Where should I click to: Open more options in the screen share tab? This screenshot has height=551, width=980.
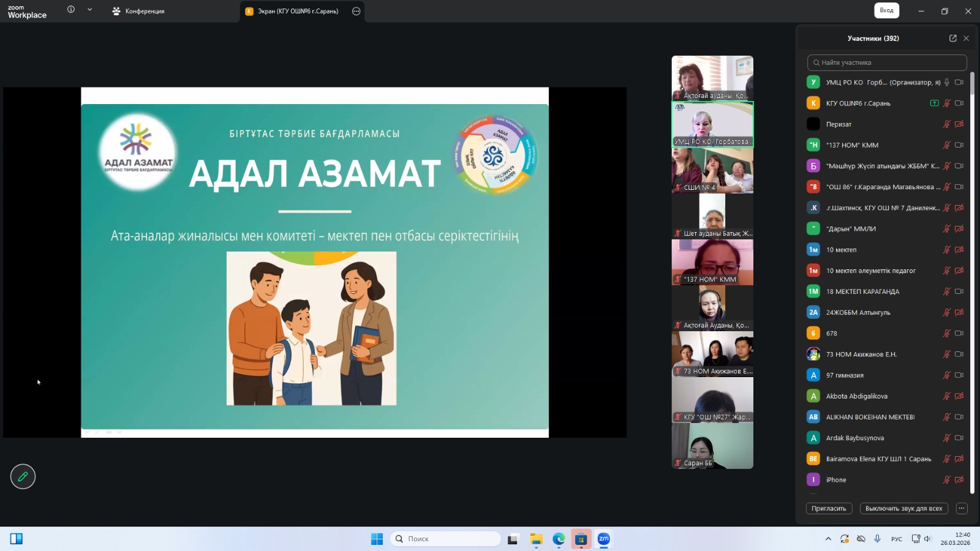coord(356,11)
